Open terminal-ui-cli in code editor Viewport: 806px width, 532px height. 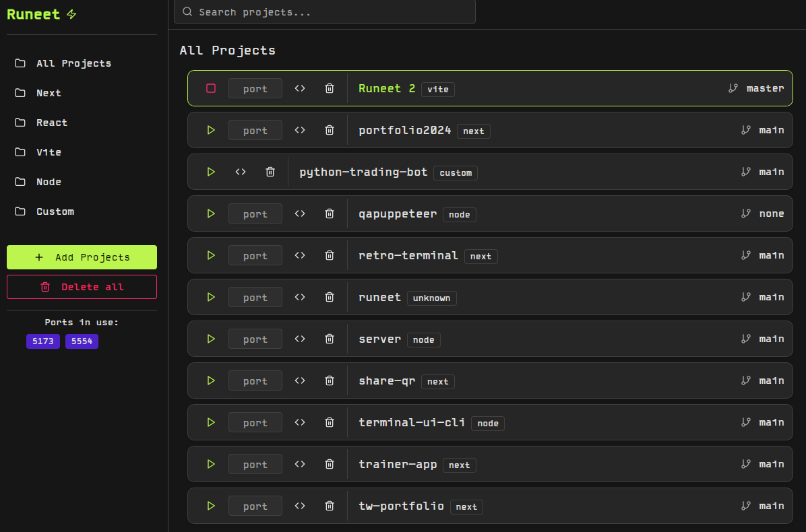(300, 422)
